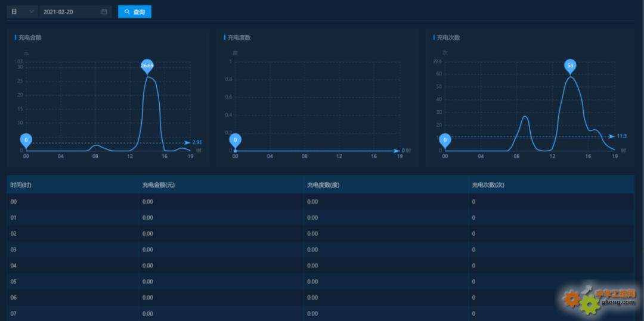The image size is (644, 321).
Task: Click the 0 pin in 充电次数 chart
Action: click(x=444, y=140)
